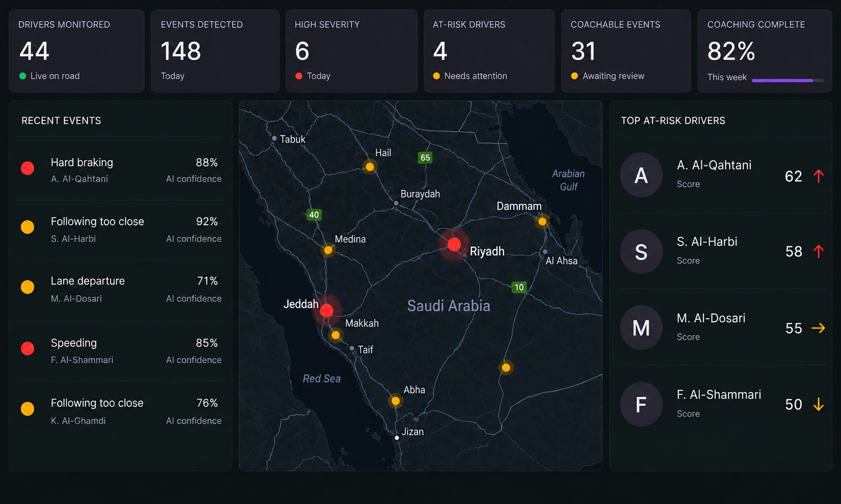Click the A avatar for A. Al-Qahtani

pyautogui.click(x=641, y=175)
